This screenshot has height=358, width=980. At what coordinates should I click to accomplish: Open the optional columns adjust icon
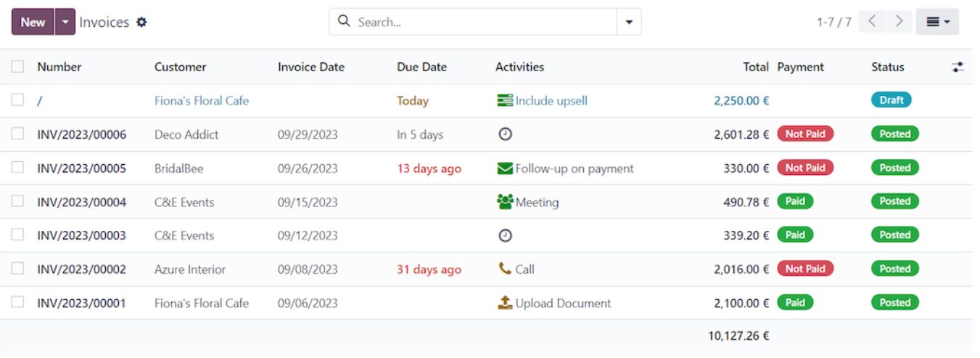pos(958,67)
